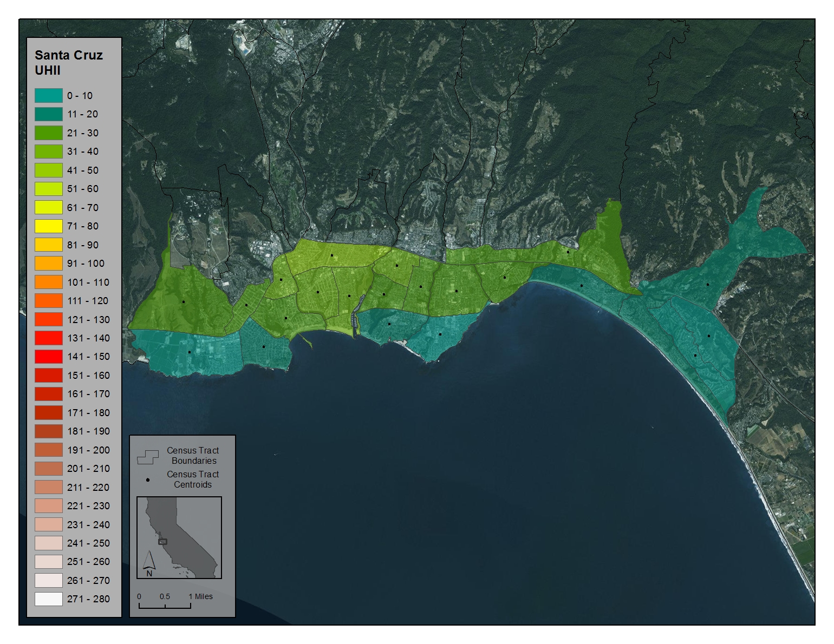Select the 221 - 230 legend swatch
Viewport: 834px width, 644px height.
(x=49, y=506)
